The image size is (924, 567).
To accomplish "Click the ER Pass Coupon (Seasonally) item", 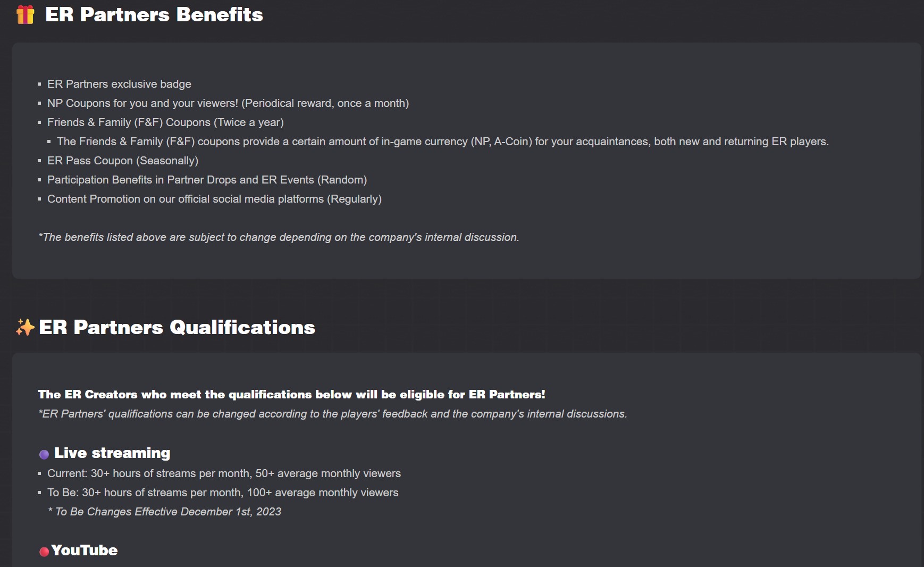I will click(123, 161).
